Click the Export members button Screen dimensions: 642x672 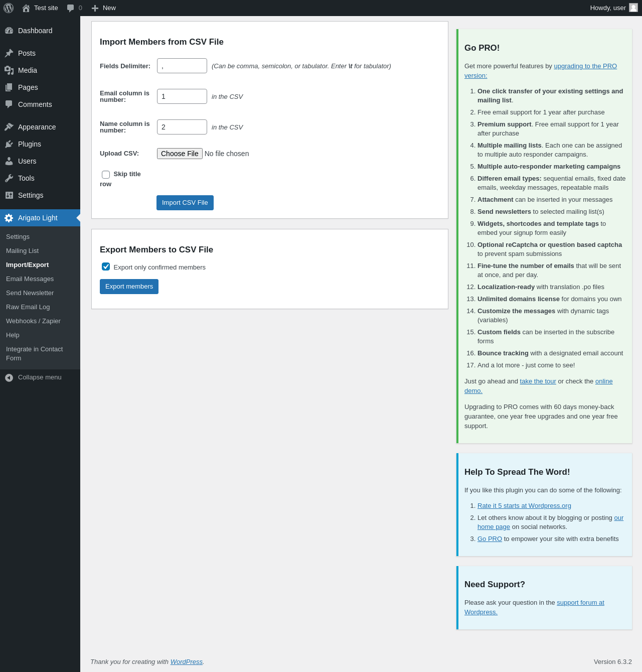coord(129,287)
